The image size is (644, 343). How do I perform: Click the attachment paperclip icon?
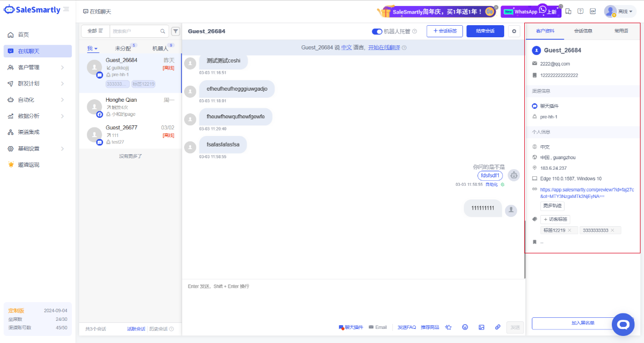[x=498, y=327]
